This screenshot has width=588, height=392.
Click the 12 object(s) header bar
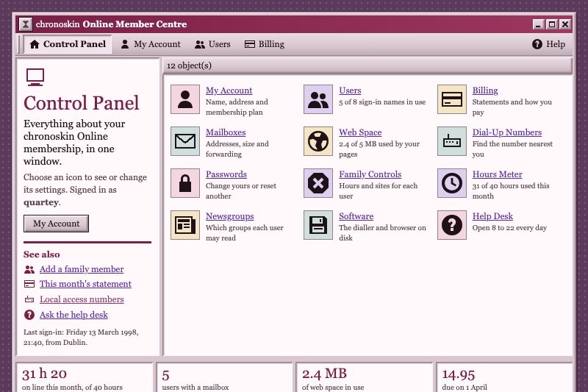367,65
